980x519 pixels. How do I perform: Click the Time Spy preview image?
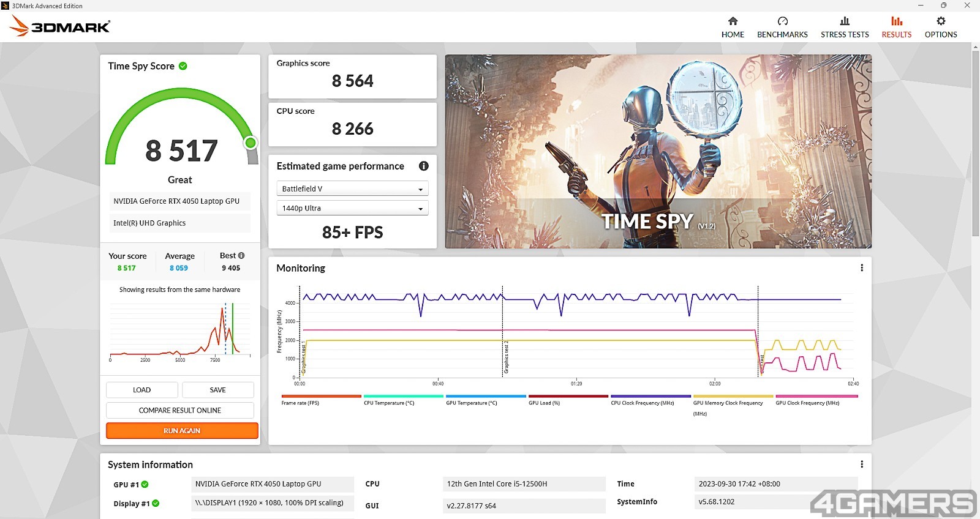click(x=658, y=151)
